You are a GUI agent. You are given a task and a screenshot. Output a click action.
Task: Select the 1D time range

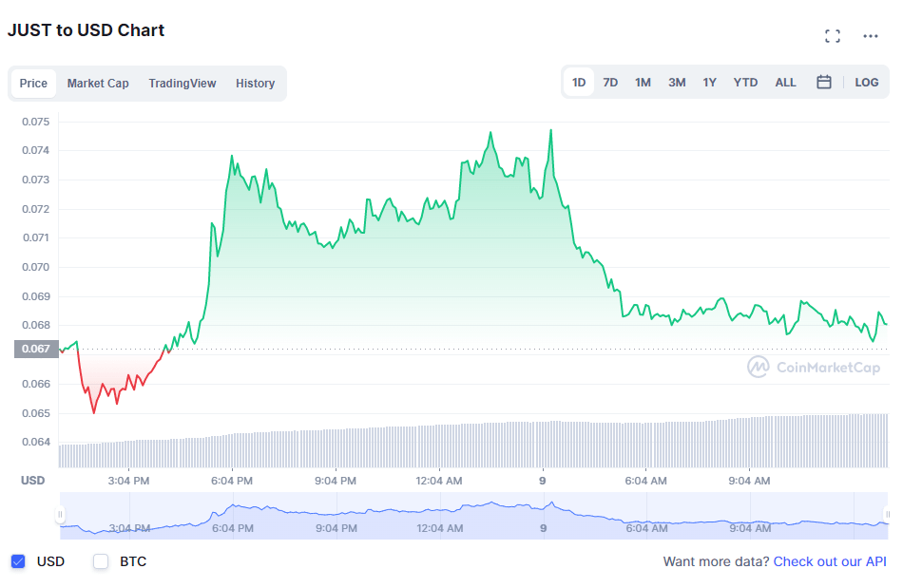[x=578, y=83]
